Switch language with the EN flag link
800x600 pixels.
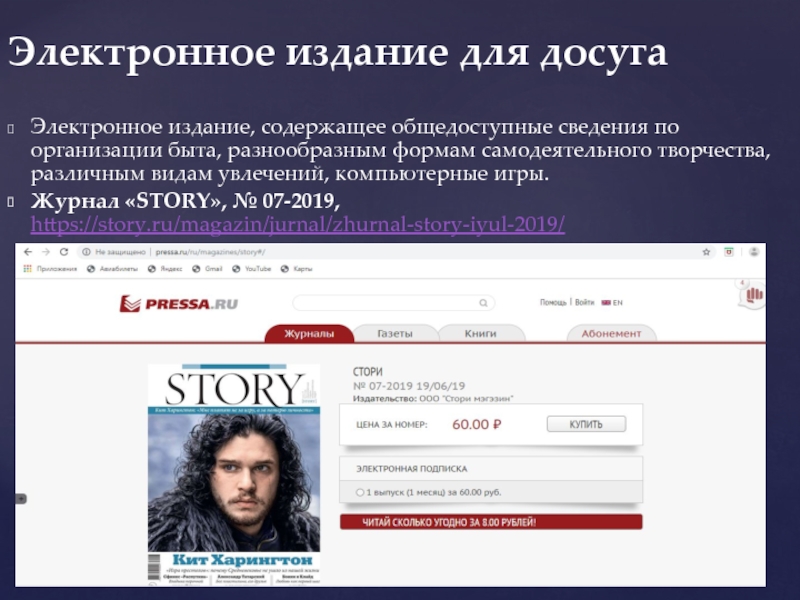point(612,303)
